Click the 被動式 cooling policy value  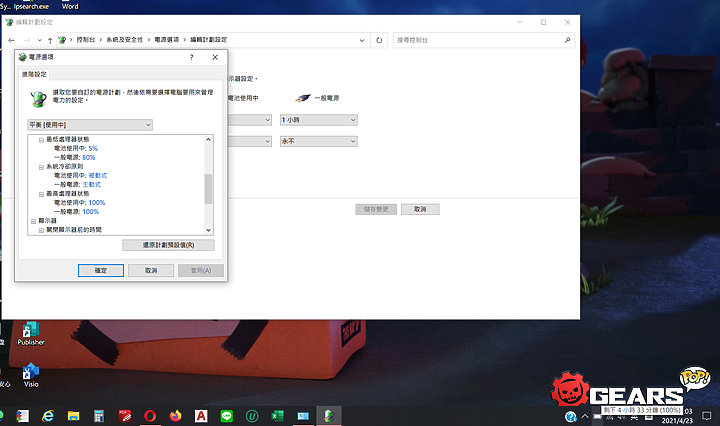pyautogui.click(x=98, y=175)
